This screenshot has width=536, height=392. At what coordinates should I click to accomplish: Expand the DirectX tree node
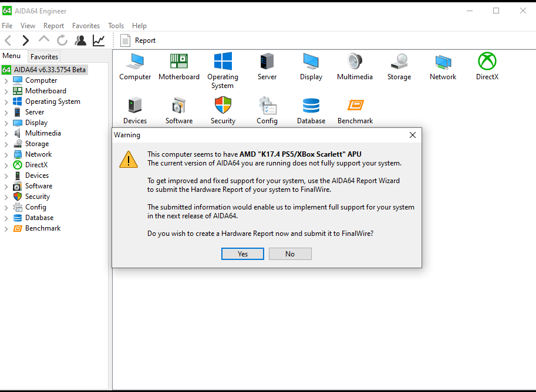tap(6, 165)
